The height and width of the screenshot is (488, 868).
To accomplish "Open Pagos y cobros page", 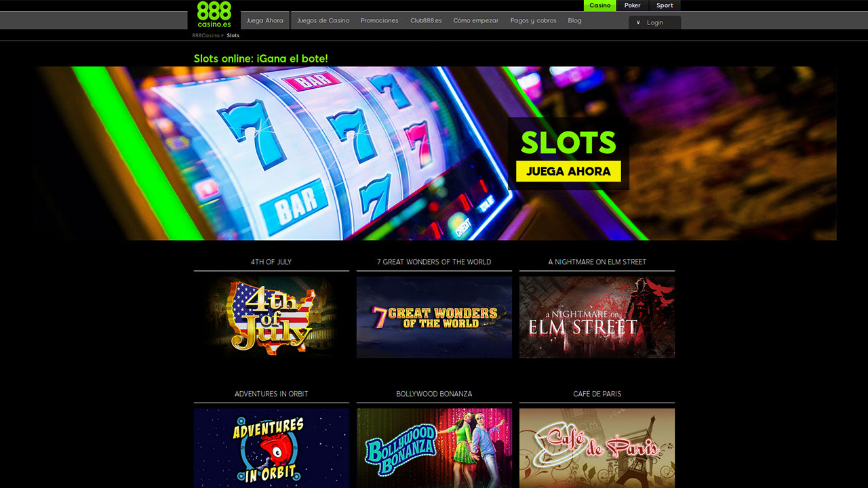I will point(533,20).
